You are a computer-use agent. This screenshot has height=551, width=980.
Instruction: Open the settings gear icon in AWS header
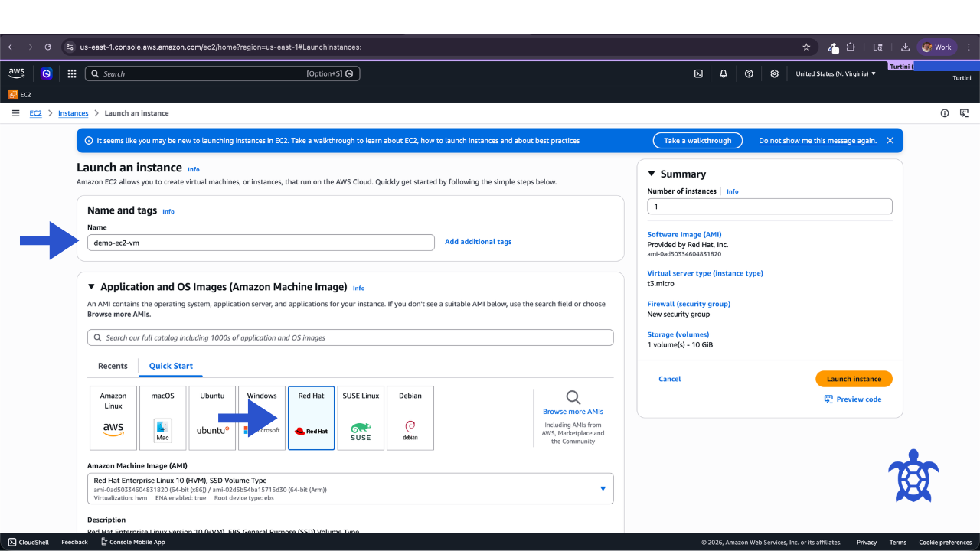point(774,73)
